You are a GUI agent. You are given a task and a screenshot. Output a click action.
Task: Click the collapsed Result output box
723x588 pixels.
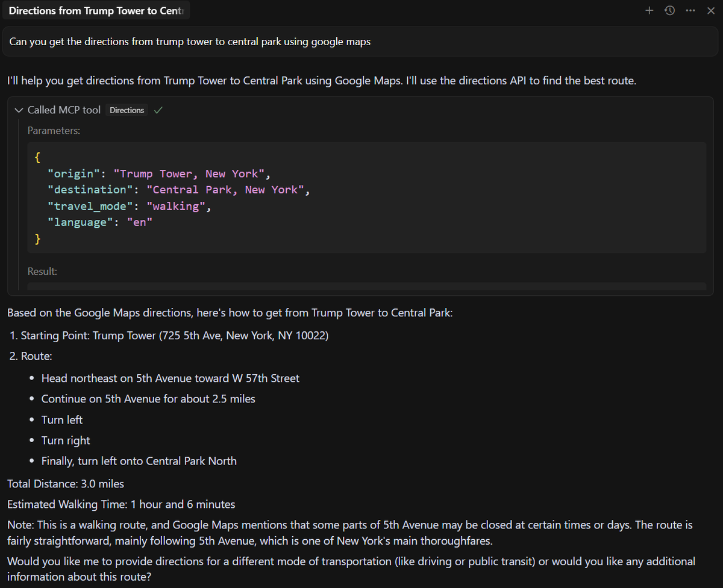tap(366, 286)
